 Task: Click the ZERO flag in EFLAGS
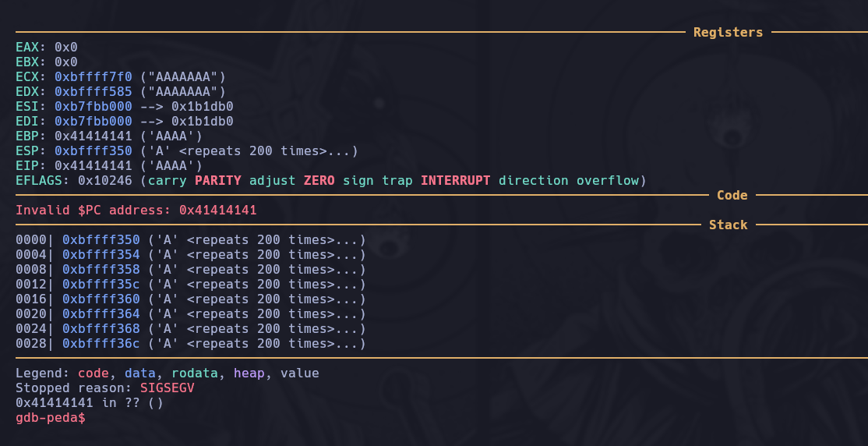pyautogui.click(x=319, y=180)
